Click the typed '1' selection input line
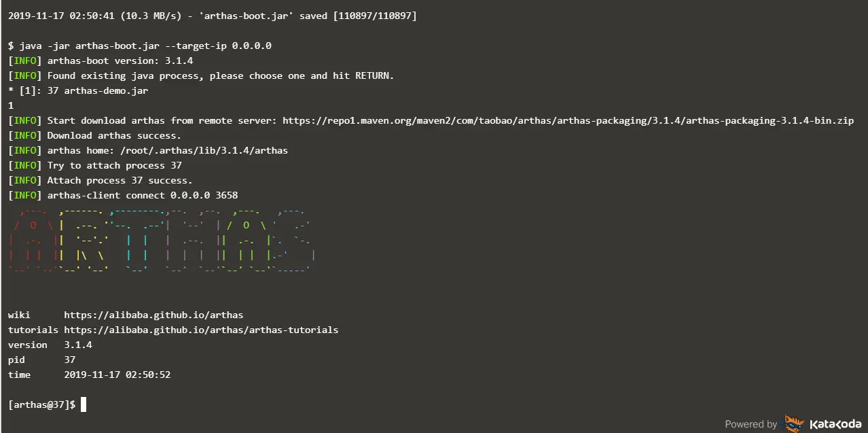This screenshot has height=433, width=868. (11, 105)
